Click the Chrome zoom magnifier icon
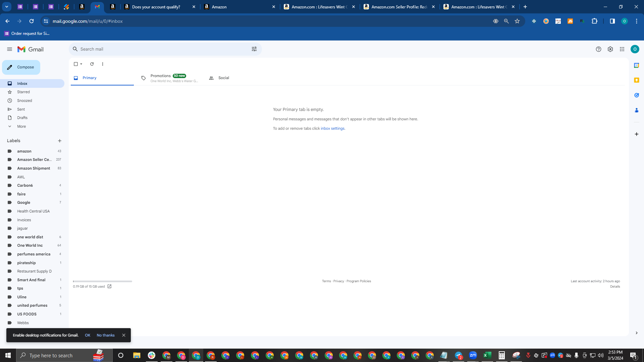This screenshot has width=644, height=362. (x=506, y=21)
